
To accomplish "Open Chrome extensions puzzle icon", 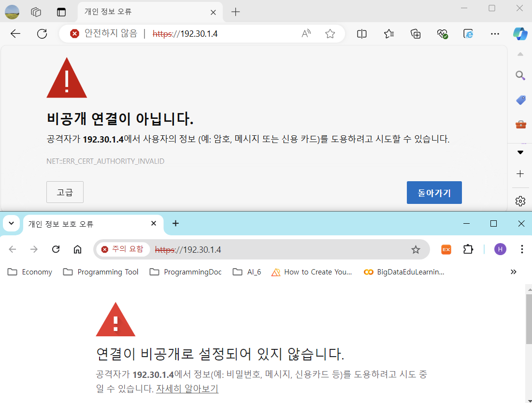I will click(468, 249).
